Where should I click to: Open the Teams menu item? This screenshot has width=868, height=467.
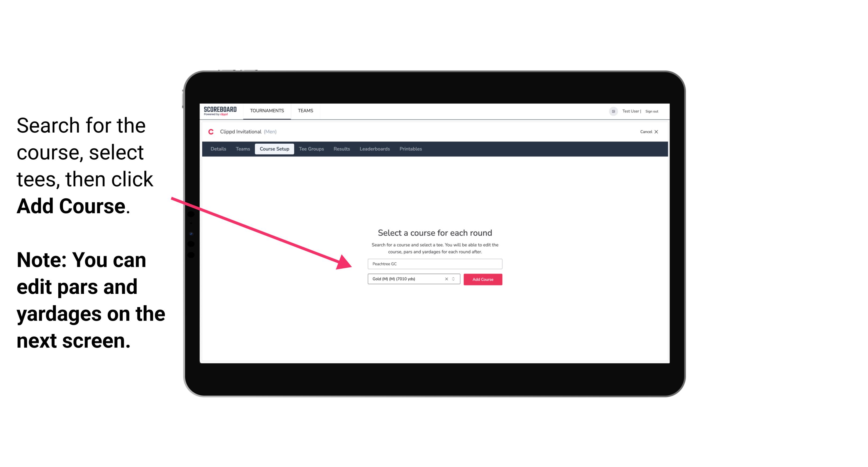305,110
